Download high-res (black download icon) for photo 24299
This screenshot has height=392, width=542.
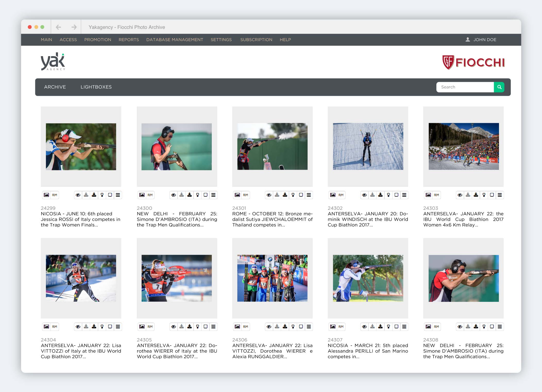(x=94, y=195)
